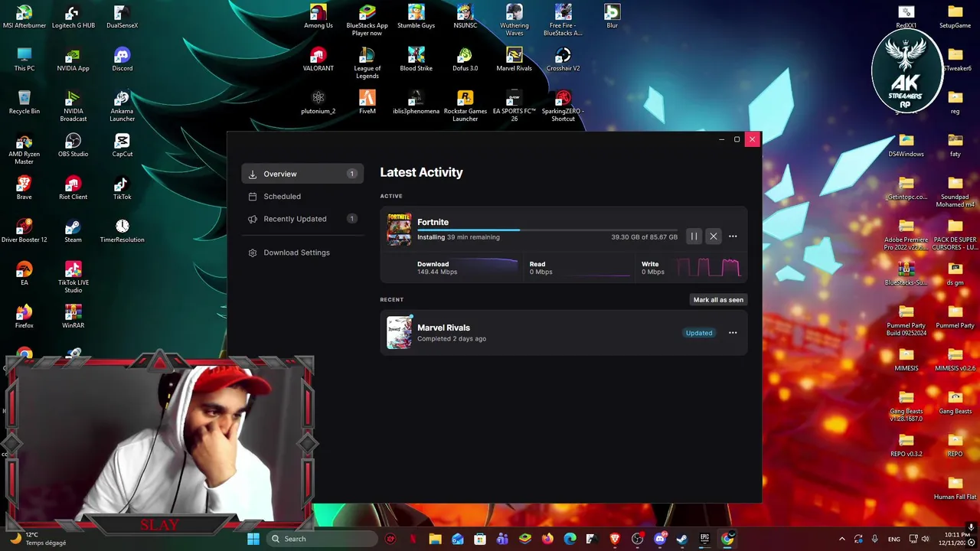The image size is (980, 551).
Task: Click the Download speed graph
Action: point(467,267)
